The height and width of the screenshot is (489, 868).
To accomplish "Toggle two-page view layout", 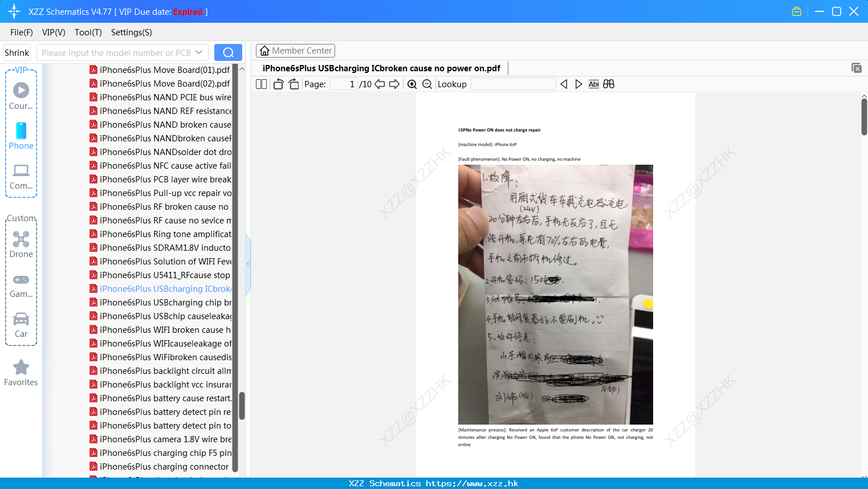I will coord(261,84).
